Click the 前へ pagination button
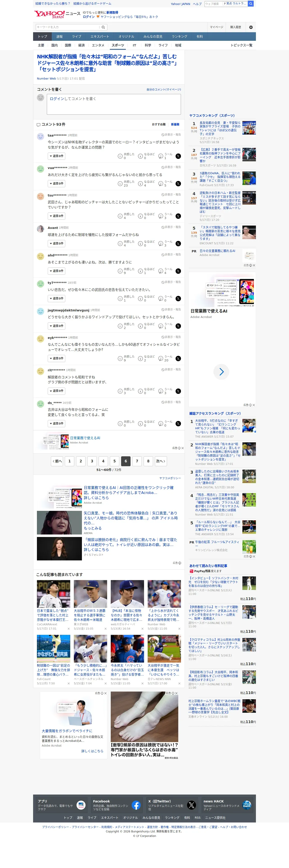Viewport: 289px width, 868px height. (57, 461)
